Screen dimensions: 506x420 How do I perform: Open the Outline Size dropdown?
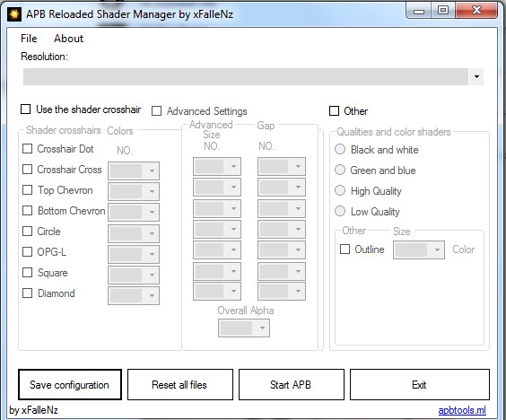coord(419,249)
